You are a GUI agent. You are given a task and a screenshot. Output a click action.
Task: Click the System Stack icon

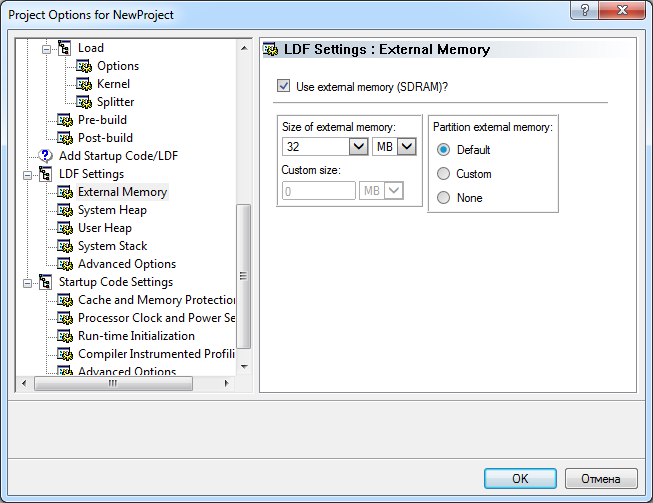pyautogui.click(x=65, y=246)
